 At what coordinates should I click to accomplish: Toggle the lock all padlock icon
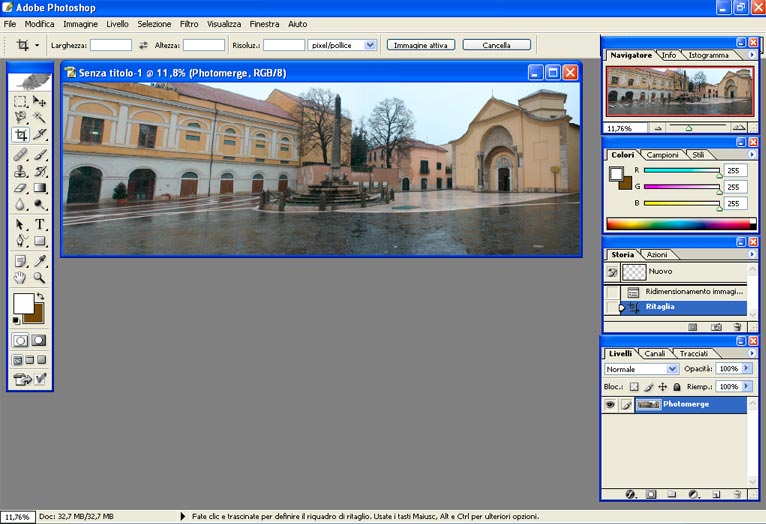677,386
